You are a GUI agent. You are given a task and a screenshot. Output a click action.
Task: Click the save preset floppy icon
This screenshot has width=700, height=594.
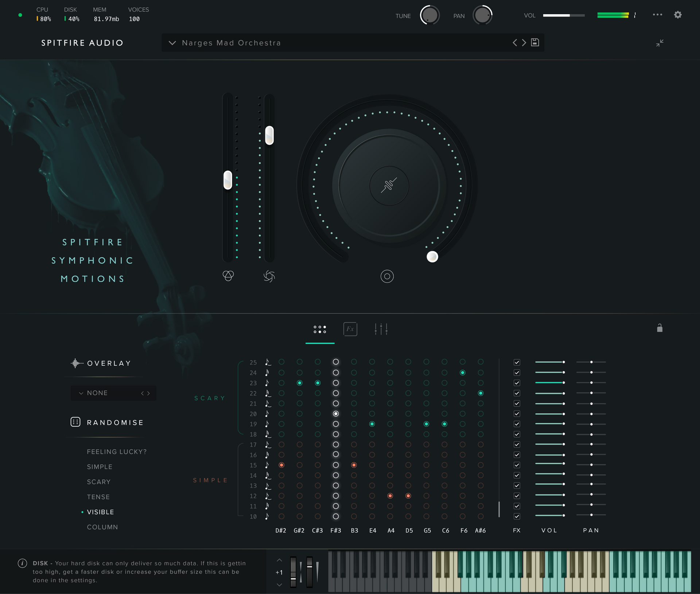[x=535, y=43]
